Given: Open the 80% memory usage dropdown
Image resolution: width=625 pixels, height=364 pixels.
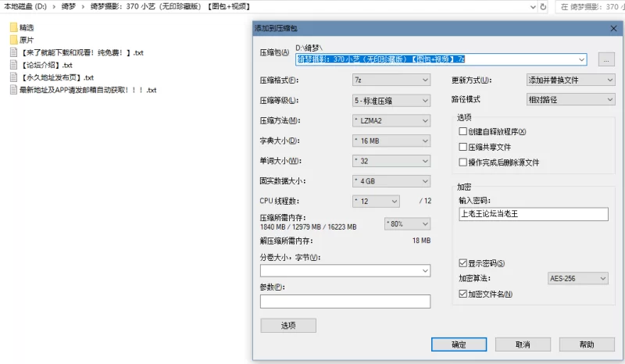Looking at the screenshot, I should point(407,223).
